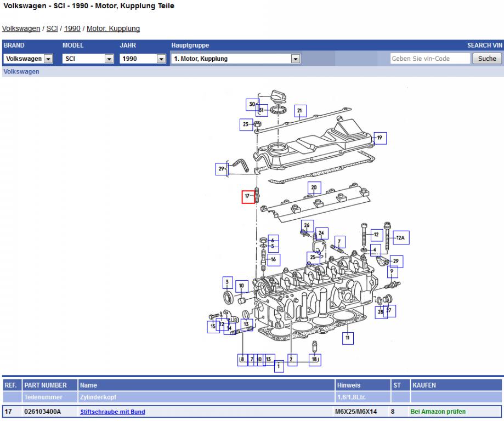Select part callout 16 on the diagram

pyautogui.click(x=273, y=259)
